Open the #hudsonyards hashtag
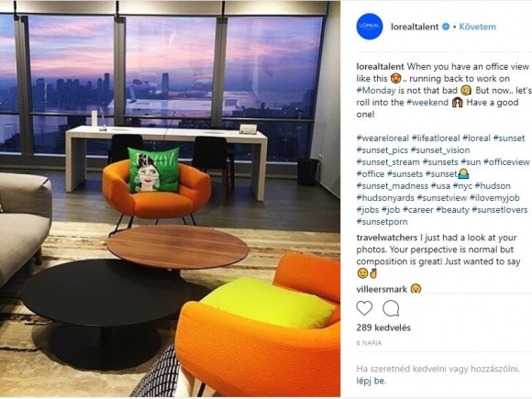532x399 pixels. tap(385, 198)
